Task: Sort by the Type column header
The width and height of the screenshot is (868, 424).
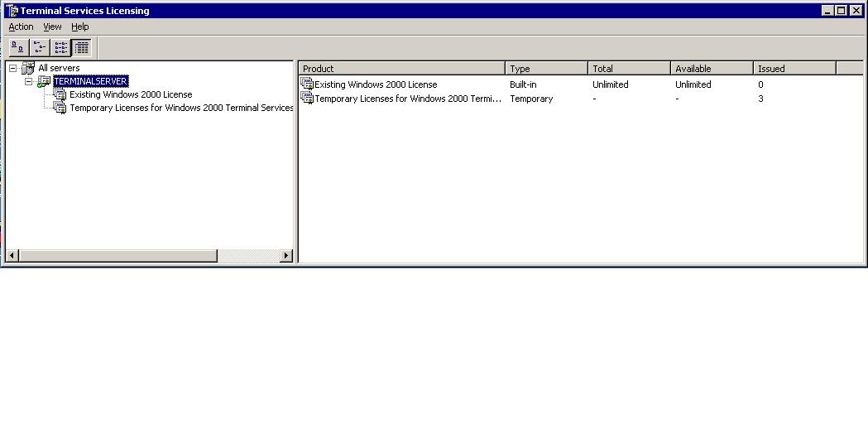Action: click(x=546, y=69)
